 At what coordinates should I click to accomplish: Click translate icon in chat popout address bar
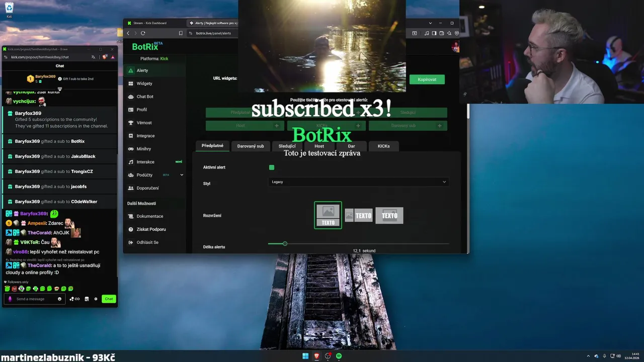coord(93,57)
